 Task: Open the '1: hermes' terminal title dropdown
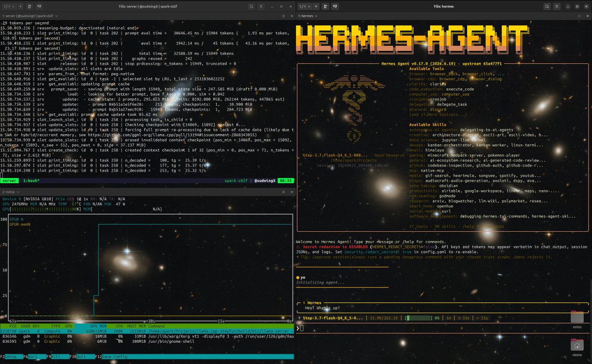[x=308, y=16]
